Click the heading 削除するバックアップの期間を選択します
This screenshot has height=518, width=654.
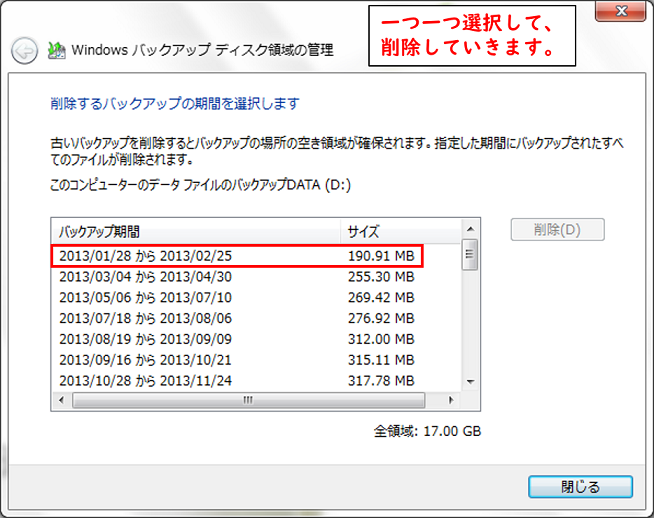[175, 103]
